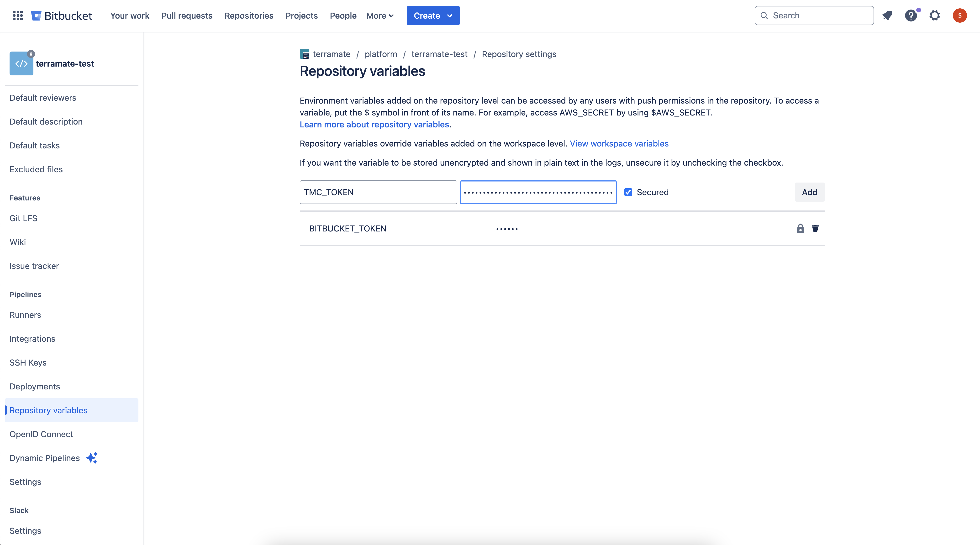Select Default description in sidebar
The width and height of the screenshot is (980, 545).
click(46, 122)
